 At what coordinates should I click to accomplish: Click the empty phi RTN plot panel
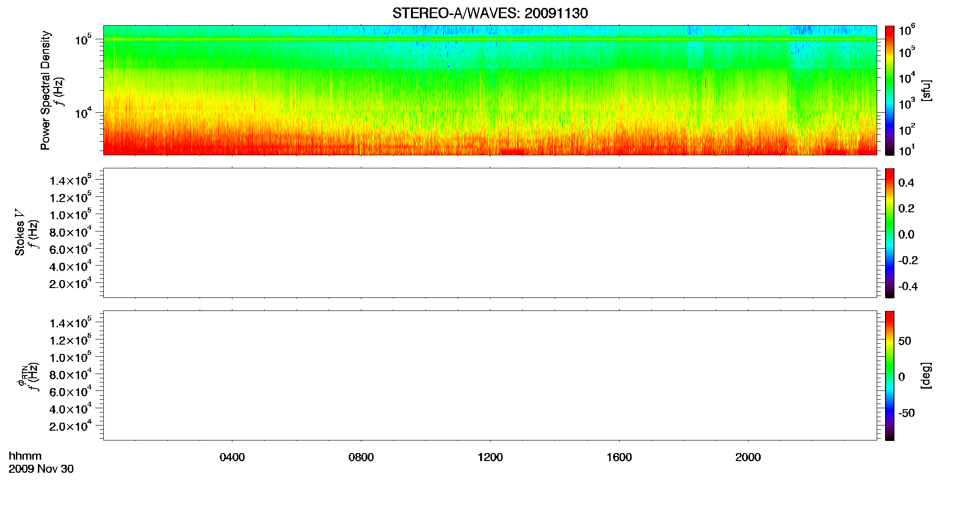click(490, 375)
